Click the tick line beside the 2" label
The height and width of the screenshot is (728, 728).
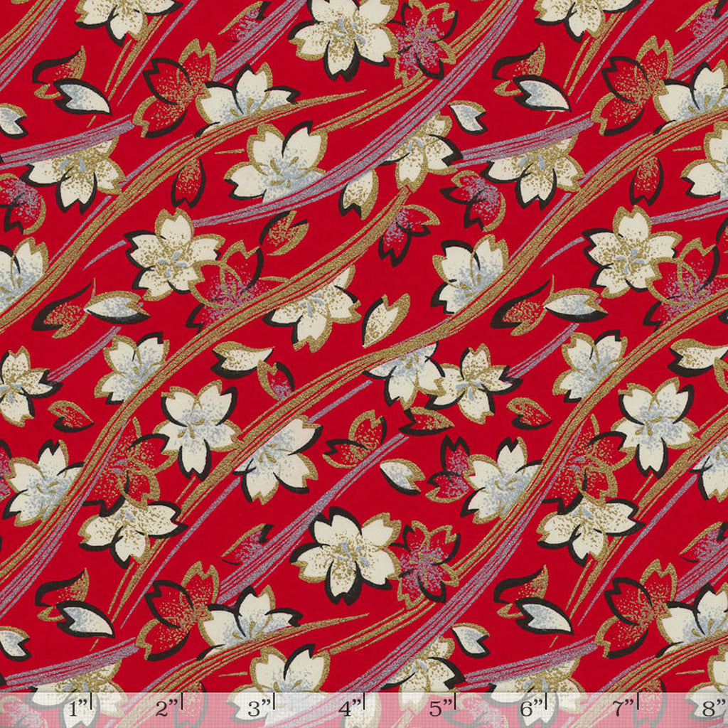click(x=183, y=704)
